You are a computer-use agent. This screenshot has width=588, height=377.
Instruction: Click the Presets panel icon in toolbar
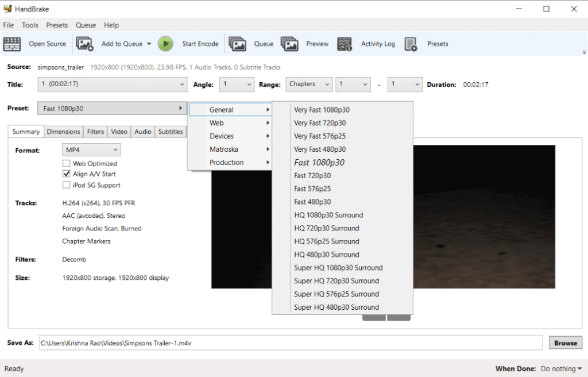(x=411, y=44)
